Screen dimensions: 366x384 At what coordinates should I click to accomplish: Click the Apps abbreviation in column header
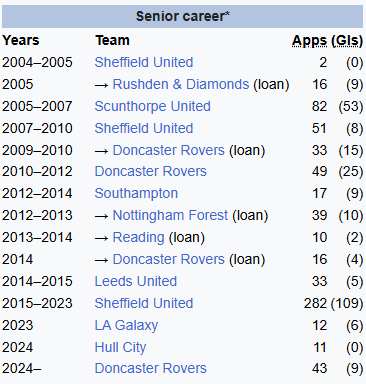309,41
